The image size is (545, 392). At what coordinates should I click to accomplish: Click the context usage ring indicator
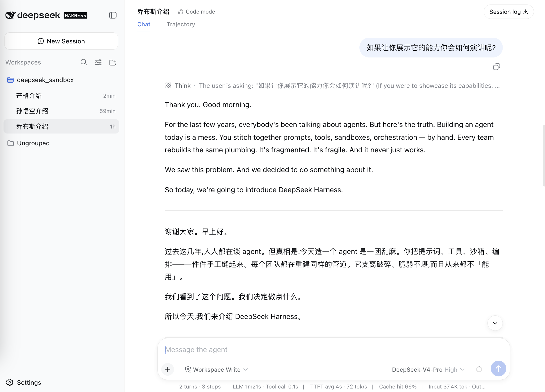pos(479,369)
